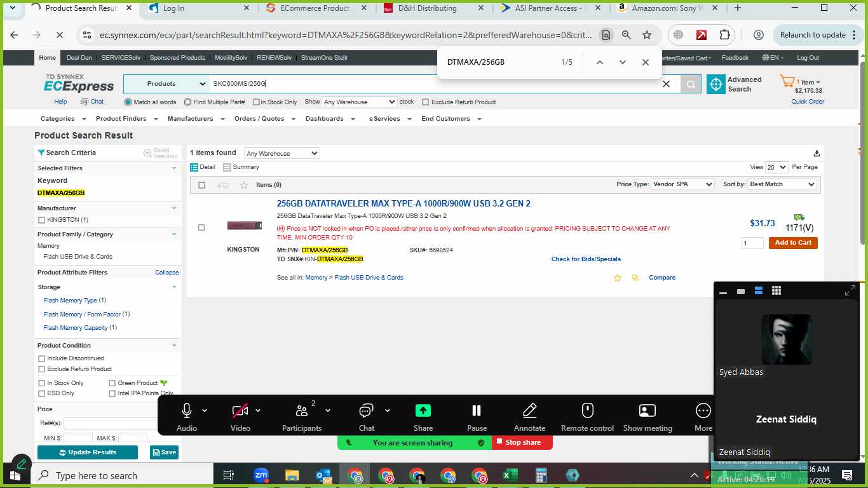The width and height of the screenshot is (868, 488).
Task: Switch to D&H Distributing browser tab
Action: tap(432, 8)
